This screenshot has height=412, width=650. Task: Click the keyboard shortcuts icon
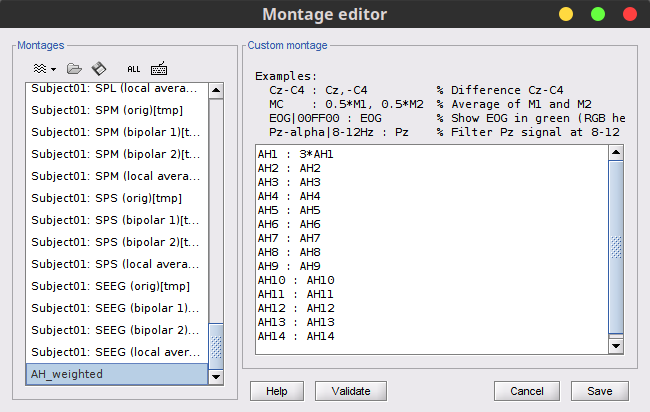[159, 69]
